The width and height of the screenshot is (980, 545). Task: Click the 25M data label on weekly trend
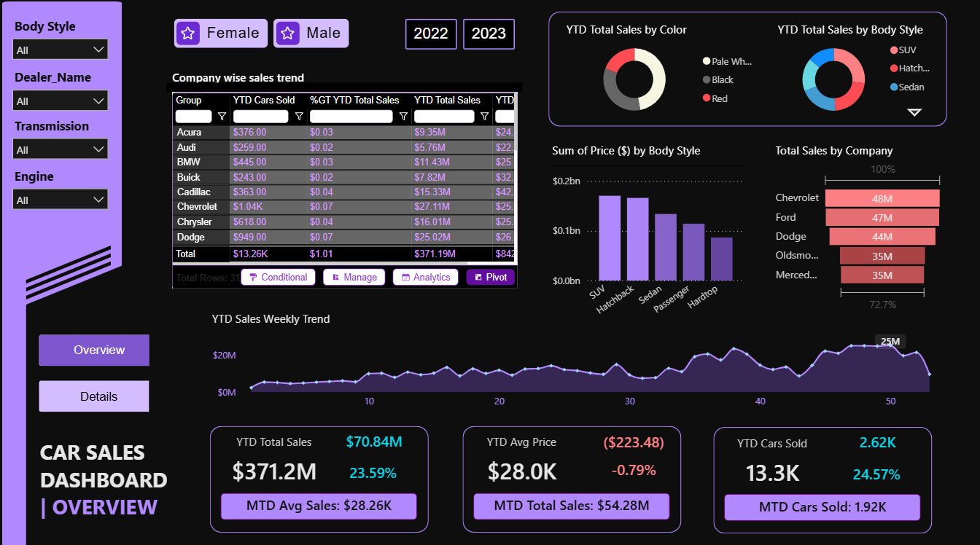(x=890, y=341)
